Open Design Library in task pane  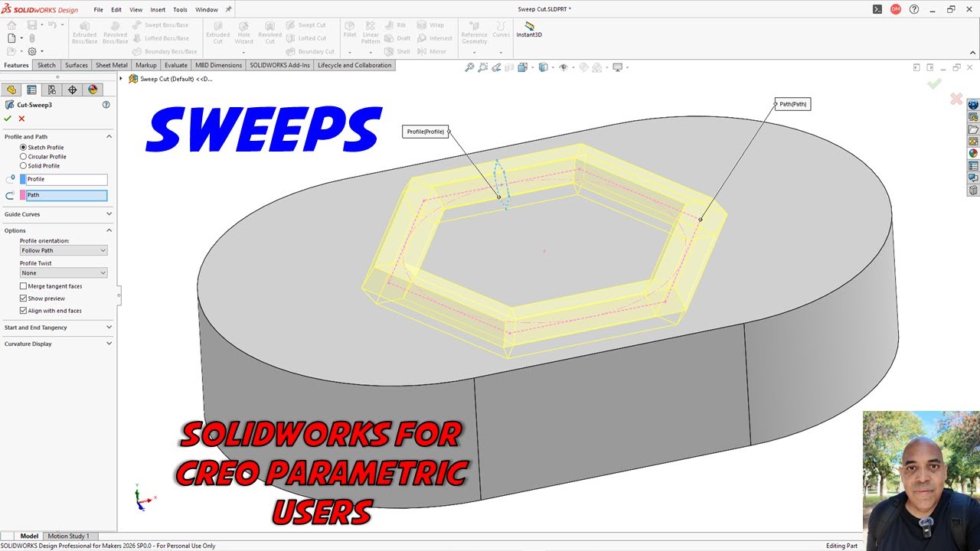973,117
